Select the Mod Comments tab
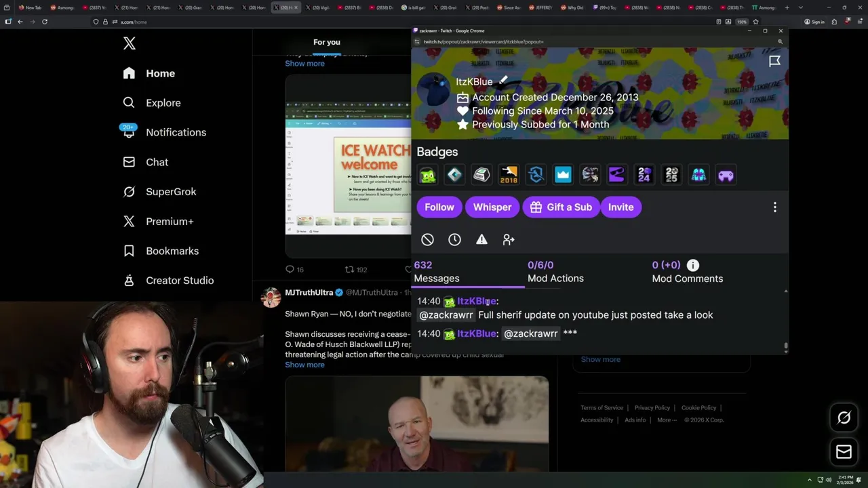This screenshot has height=488, width=868. tap(687, 272)
